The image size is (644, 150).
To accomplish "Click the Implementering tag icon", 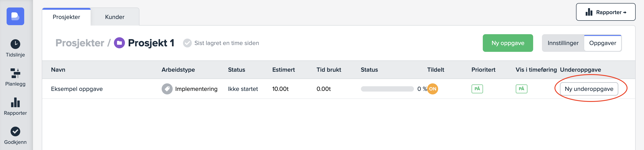I will pos(167,89).
